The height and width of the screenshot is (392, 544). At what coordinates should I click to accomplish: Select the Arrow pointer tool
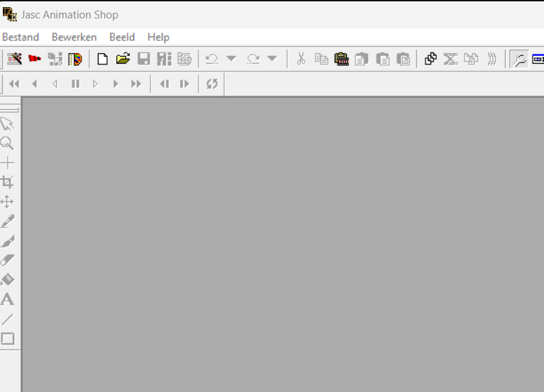[x=7, y=123]
